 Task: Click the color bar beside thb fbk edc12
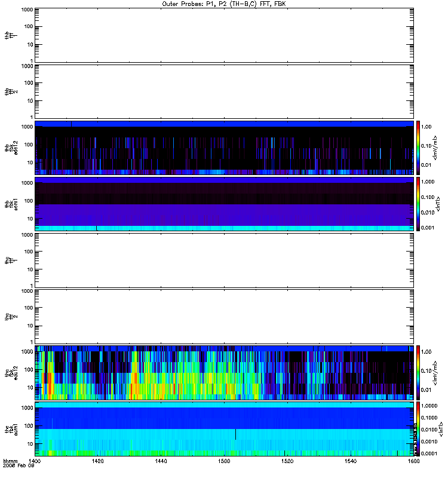(x=418, y=148)
